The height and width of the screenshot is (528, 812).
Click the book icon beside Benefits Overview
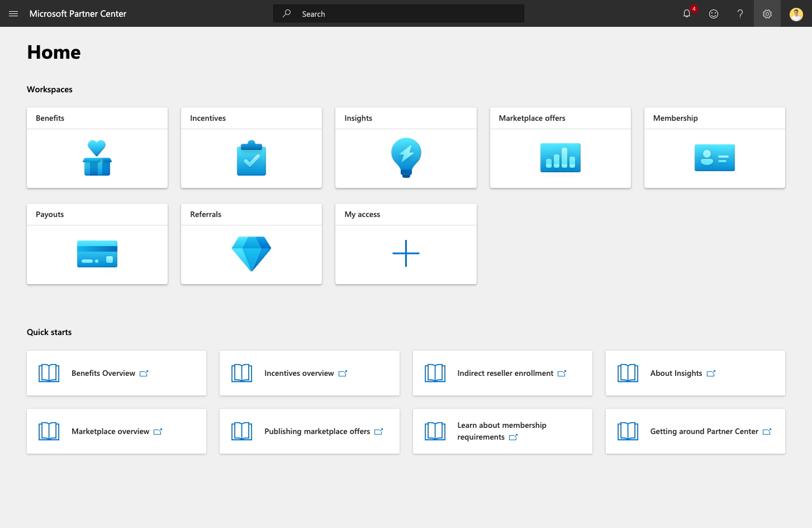49,373
